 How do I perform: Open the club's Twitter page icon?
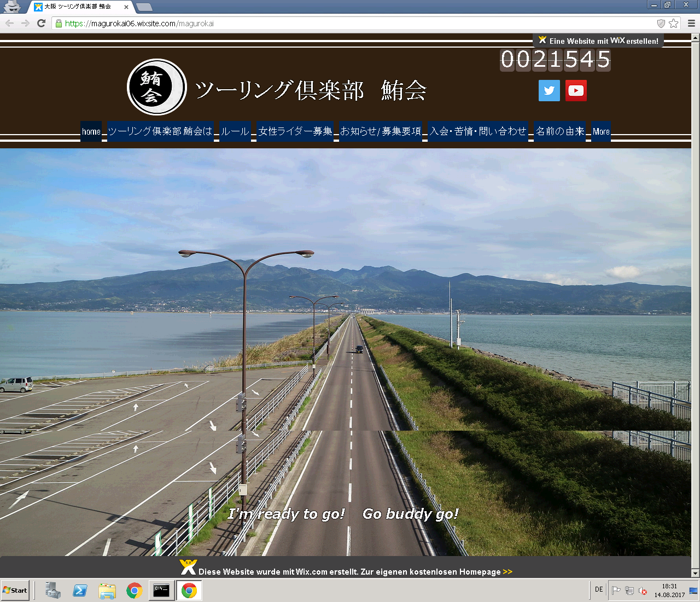click(549, 91)
